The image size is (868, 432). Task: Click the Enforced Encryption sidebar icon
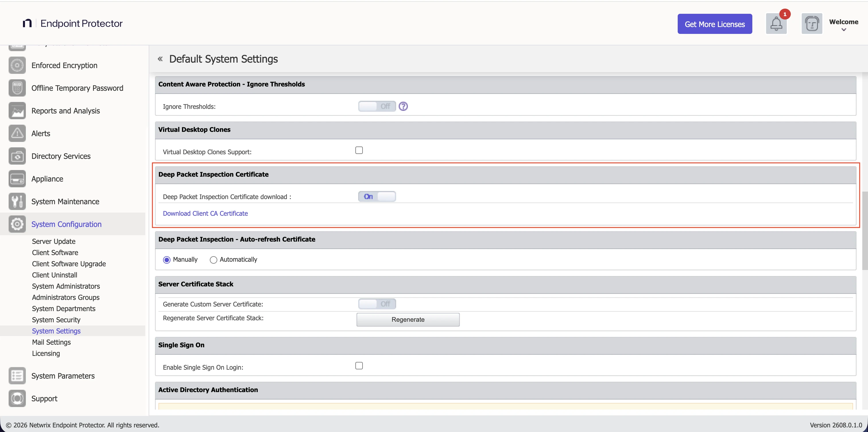pos(17,65)
